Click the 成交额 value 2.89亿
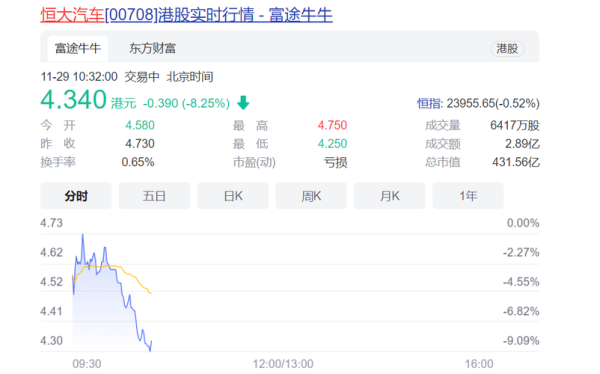 pyautogui.click(x=522, y=144)
